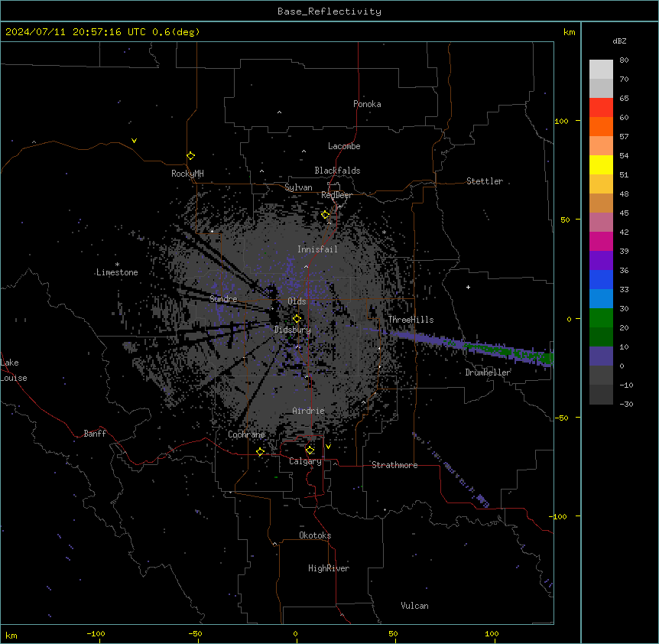
Task: Select the yellow diamond marker above Calgary label
Action: point(310,450)
